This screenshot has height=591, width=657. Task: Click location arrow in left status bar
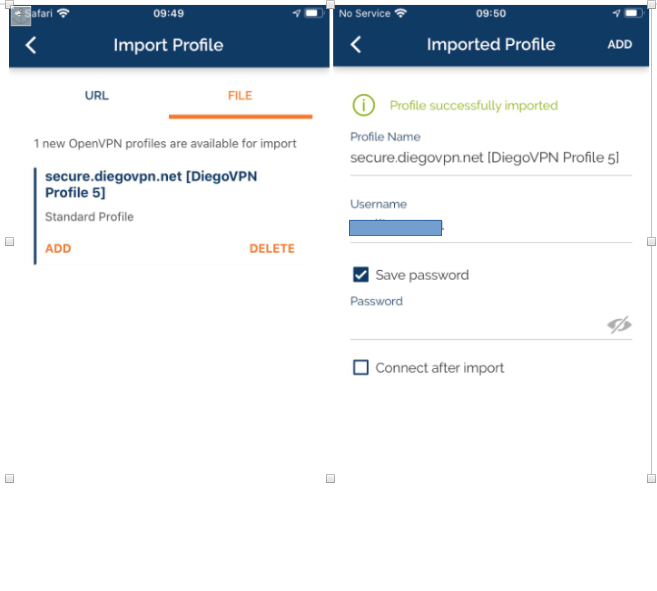(x=296, y=13)
